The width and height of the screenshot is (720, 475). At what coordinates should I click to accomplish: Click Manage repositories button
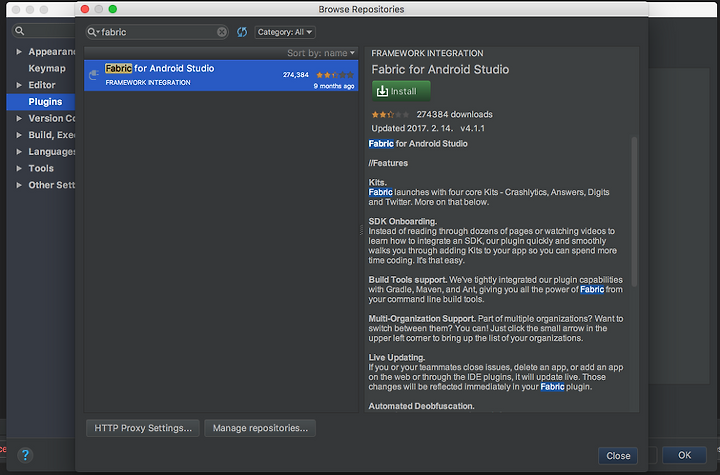[260, 428]
